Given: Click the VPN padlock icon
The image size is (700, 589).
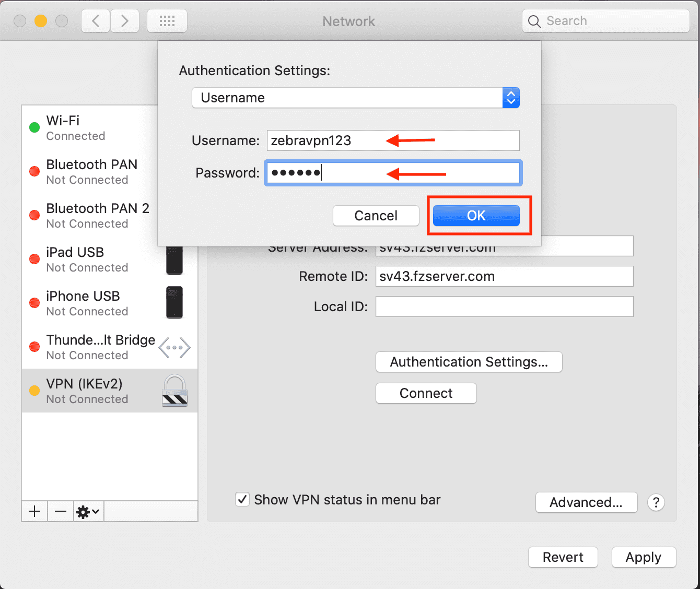Looking at the screenshot, I should pyautogui.click(x=174, y=391).
